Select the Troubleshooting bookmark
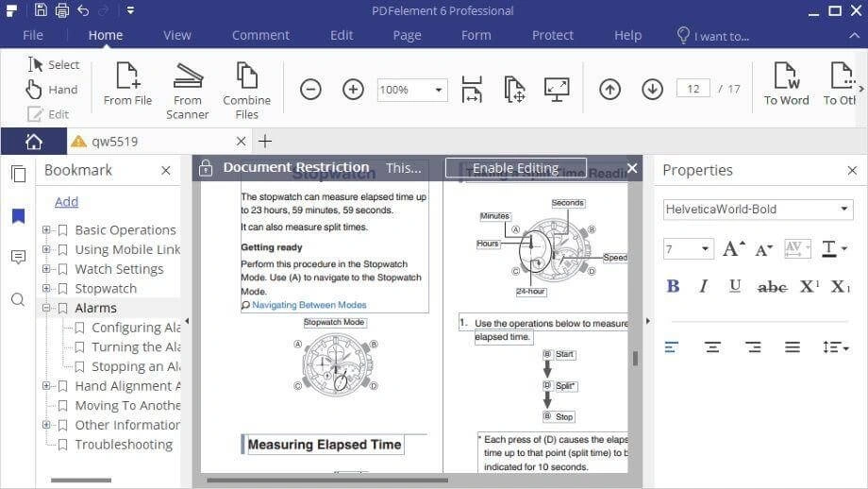The width and height of the screenshot is (868, 489). [x=124, y=444]
